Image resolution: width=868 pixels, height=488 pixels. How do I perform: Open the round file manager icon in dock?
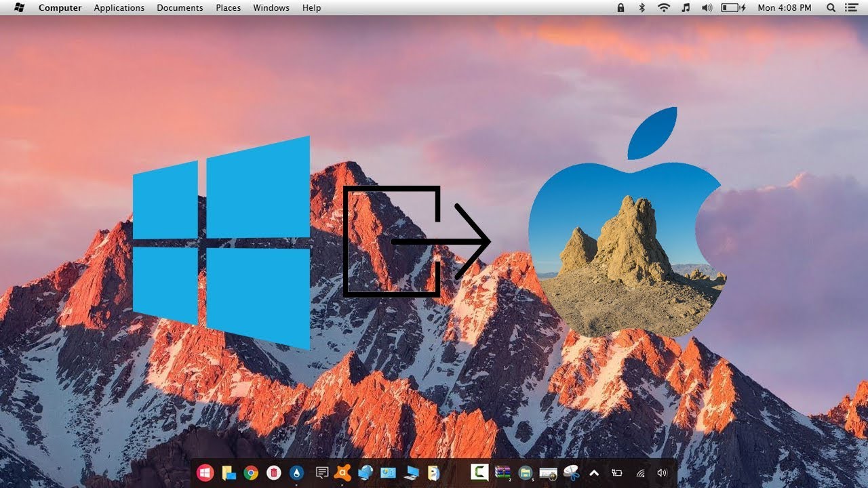(525, 472)
